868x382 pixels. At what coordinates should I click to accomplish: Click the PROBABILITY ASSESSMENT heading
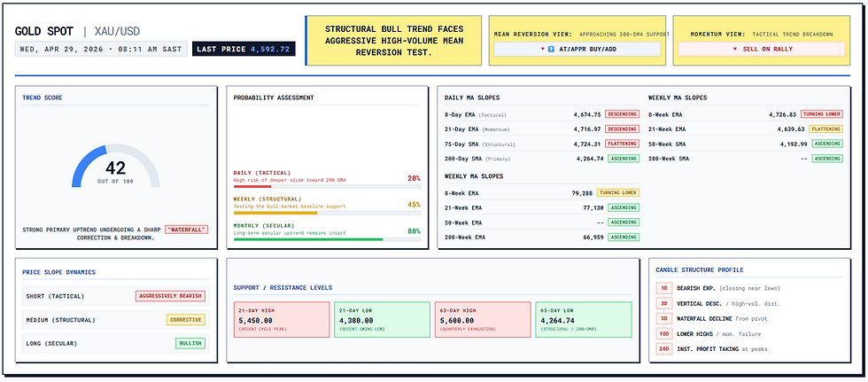[x=274, y=98]
